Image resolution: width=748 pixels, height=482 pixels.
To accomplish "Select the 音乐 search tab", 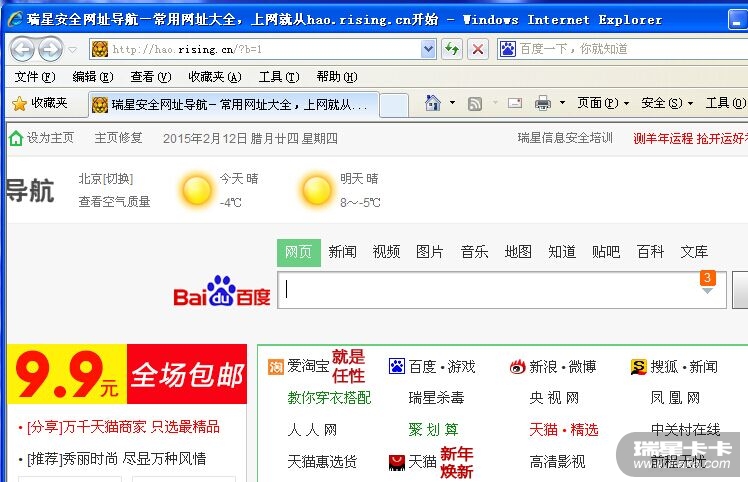I will click(x=474, y=252).
